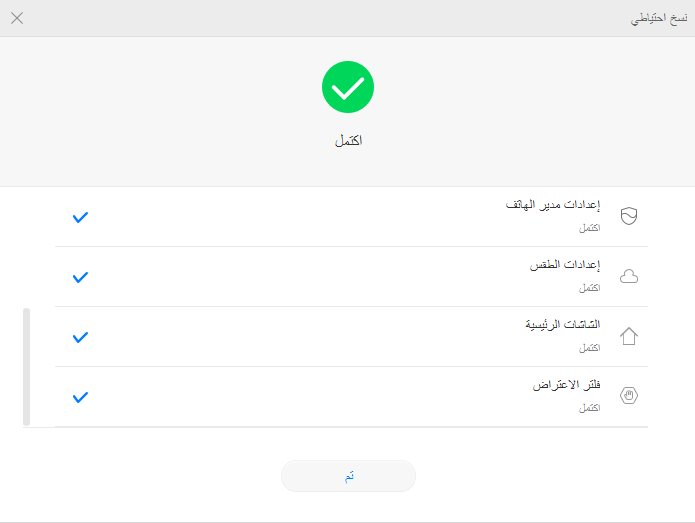This screenshot has width=695, height=523.
Task: Click the checkmark for فلتر الاعتراض
Action: click(x=80, y=397)
